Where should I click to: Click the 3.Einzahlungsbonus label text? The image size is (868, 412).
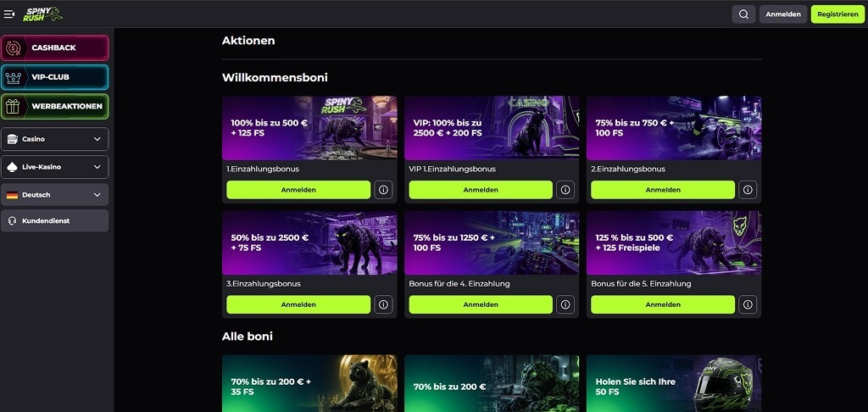(264, 283)
